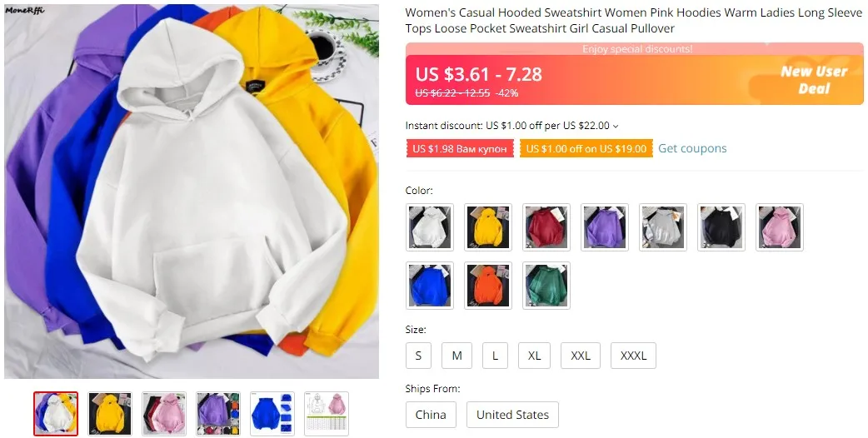Select the blue hoodie color swatch

pos(430,286)
